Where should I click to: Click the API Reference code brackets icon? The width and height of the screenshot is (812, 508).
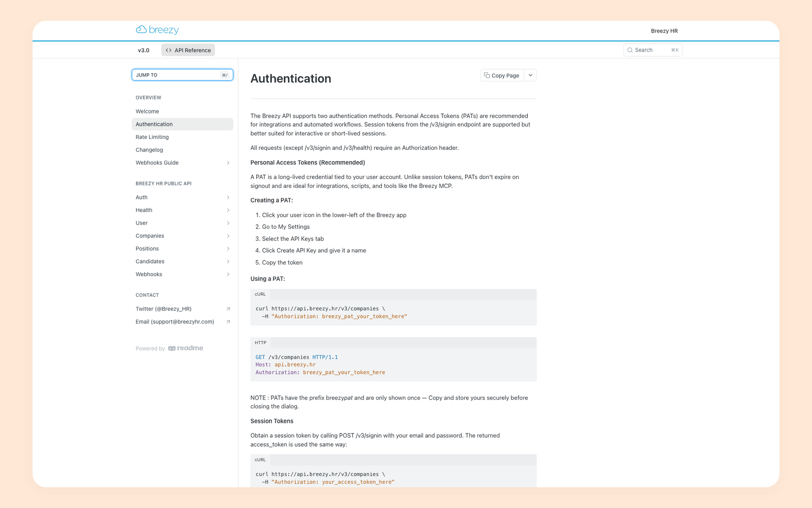click(x=169, y=50)
